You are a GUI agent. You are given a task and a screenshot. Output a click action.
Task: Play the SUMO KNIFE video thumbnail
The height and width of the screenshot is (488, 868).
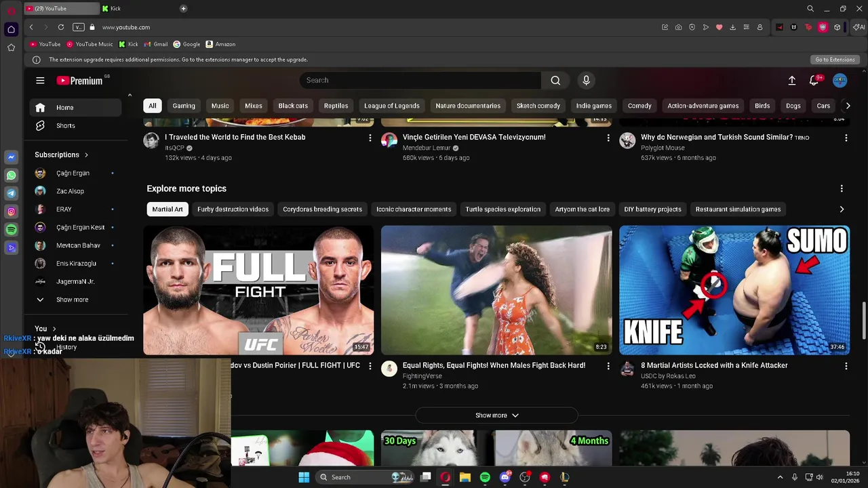click(x=734, y=290)
